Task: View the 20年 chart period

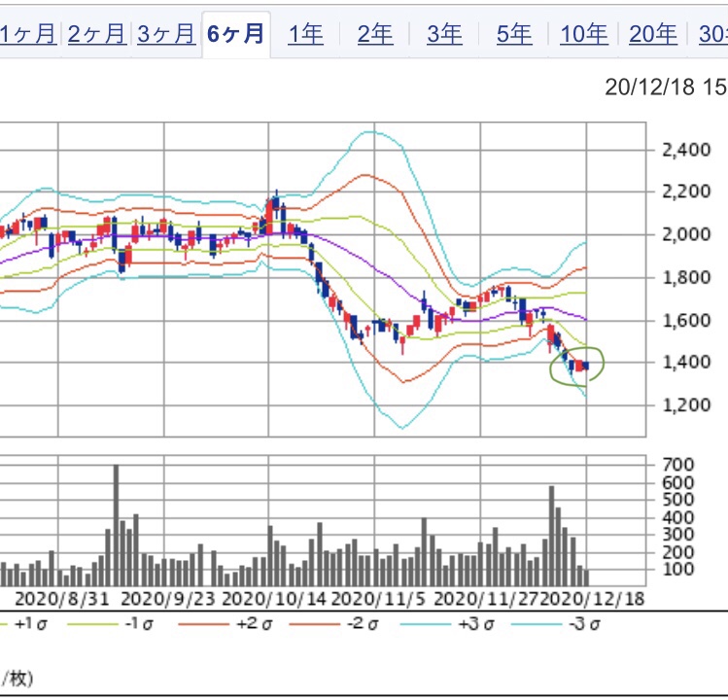Action: (x=653, y=34)
